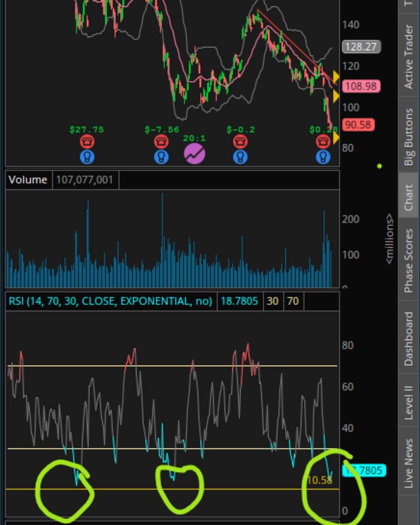Click the 20:1 split ratio text
This screenshot has height=525, width=420.
point(194,138)
